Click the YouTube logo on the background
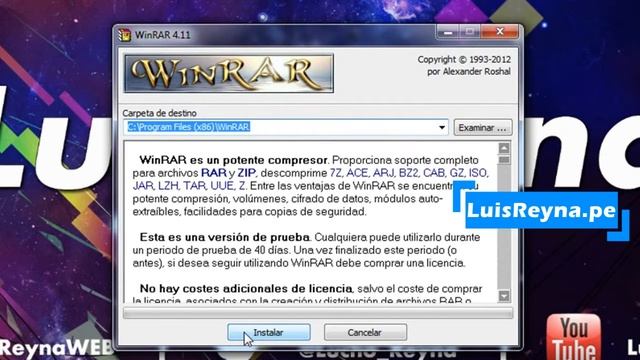This screenshot has height=360, width=640. click(x=573, y=337)
